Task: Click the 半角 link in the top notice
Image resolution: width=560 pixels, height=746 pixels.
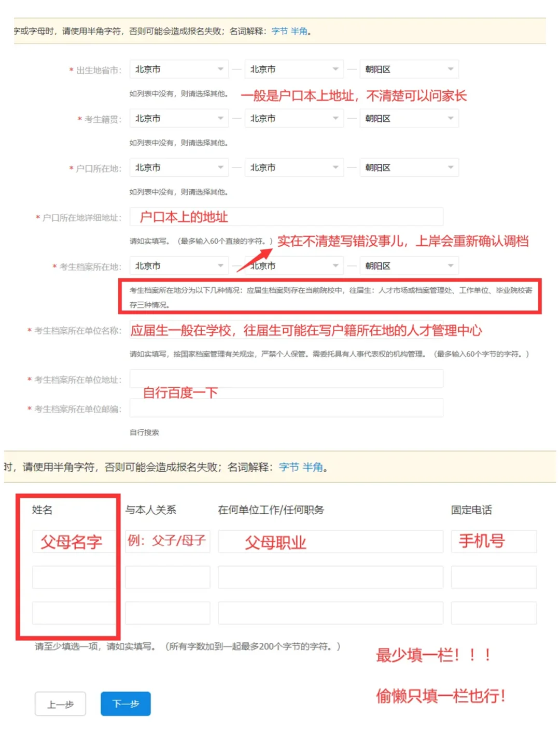Action: coord(300,31)
